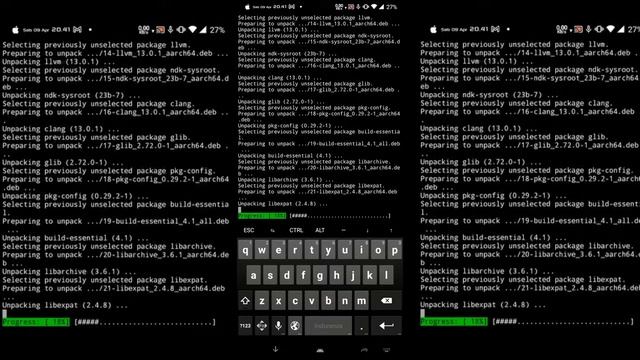Tap the q key on the keyboard
The height and width of the screenshot is (360, 640).
pyautogui.click(x=245, y=249)
